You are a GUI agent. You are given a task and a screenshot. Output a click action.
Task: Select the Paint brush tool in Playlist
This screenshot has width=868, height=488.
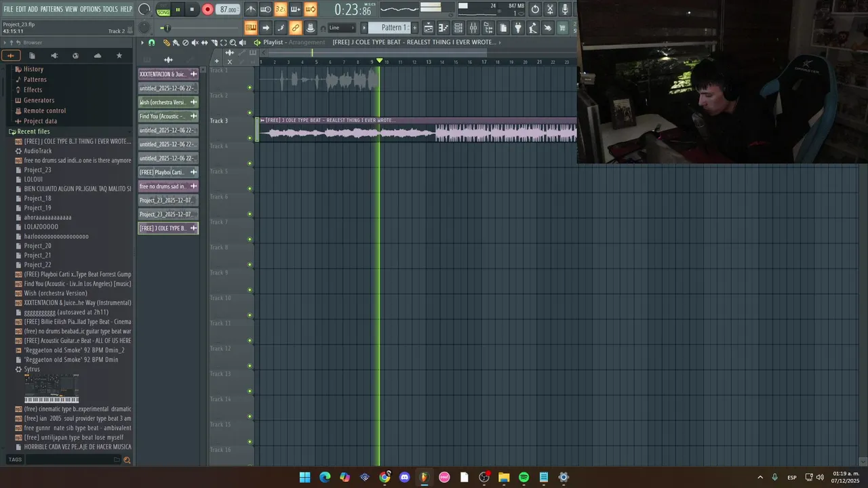coord(176,43)
